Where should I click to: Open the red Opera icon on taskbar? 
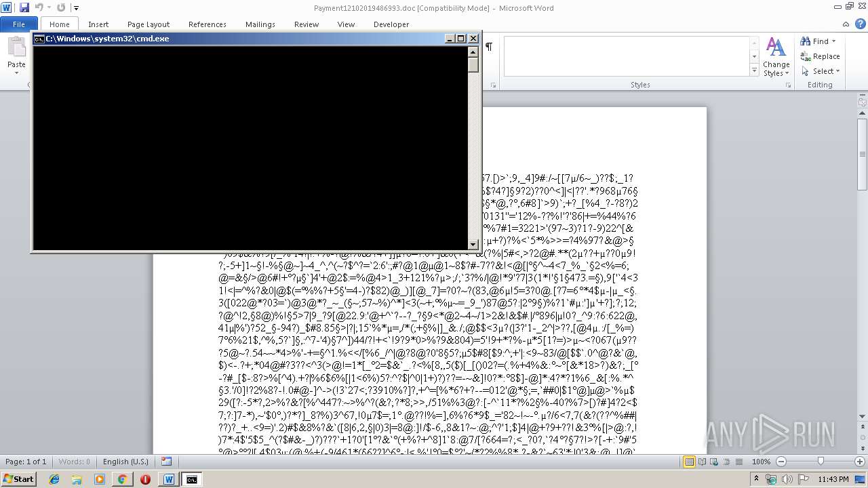click(145, 479)
